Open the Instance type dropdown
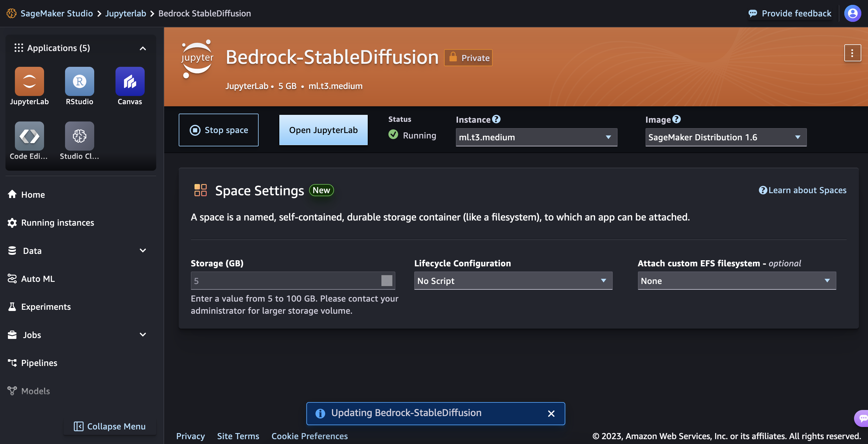 536,137
